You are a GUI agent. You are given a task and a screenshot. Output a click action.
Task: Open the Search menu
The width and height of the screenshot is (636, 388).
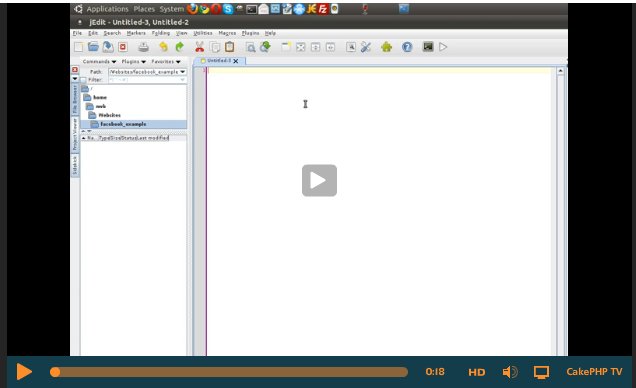click(x=112, y=33)
